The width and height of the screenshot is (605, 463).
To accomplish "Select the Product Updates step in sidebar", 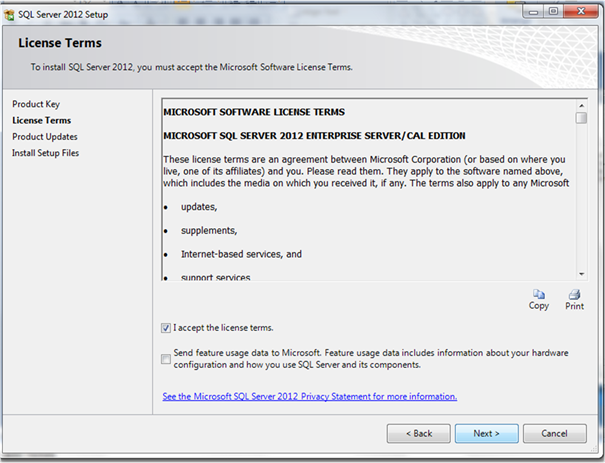I will tap(45, 137).
